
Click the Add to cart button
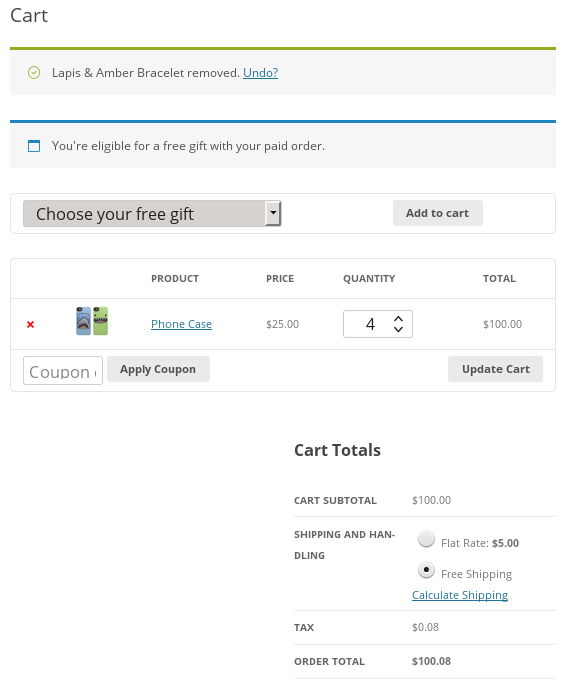pyautogui.click(x=438, y=213)
